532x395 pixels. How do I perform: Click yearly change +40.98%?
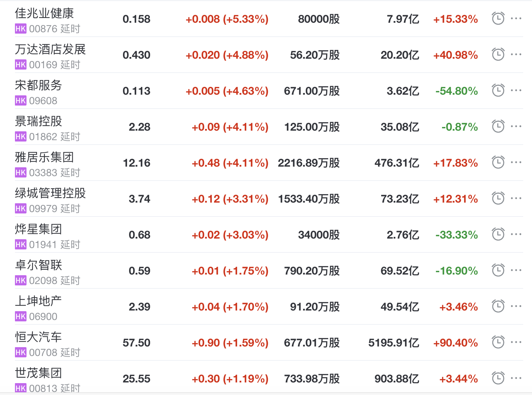tap(456, 55)
